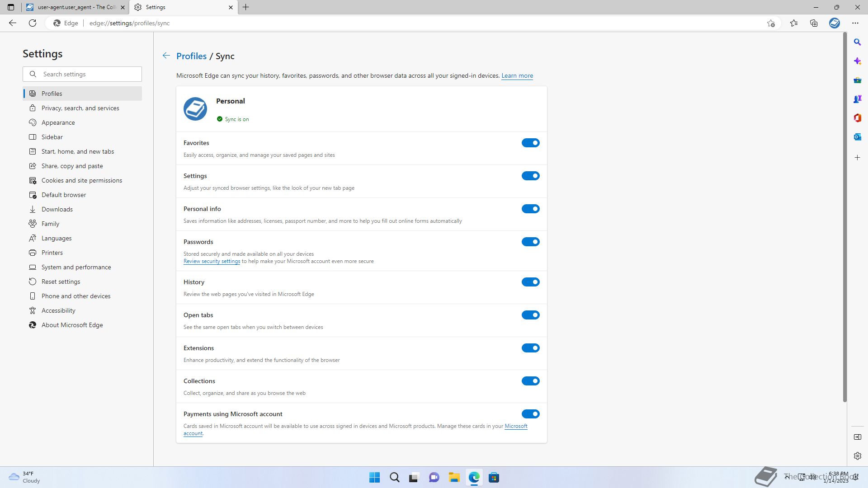
Task: Click the Profiles breadcrumb link
Action: coord(191,56)
